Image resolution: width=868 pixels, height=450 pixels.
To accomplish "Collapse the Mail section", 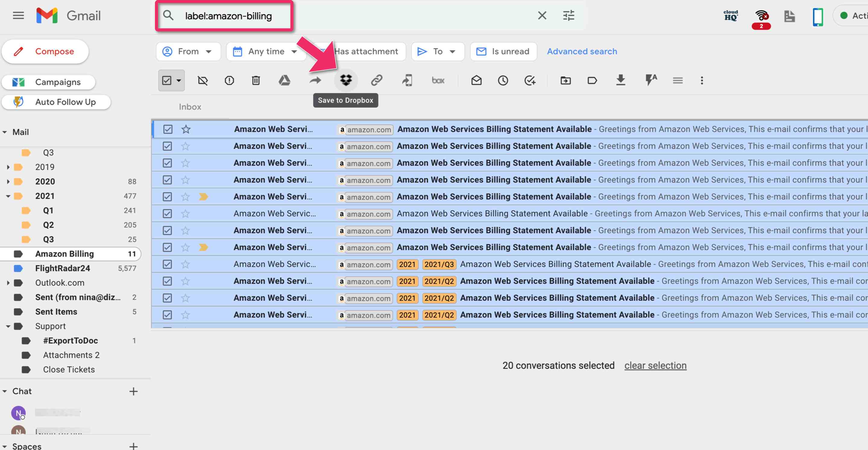I will point(5,132).
